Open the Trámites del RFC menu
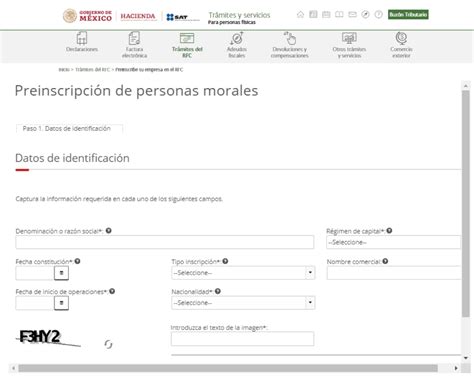Screen dimensions: 474x382 click(x=187, y=45)
